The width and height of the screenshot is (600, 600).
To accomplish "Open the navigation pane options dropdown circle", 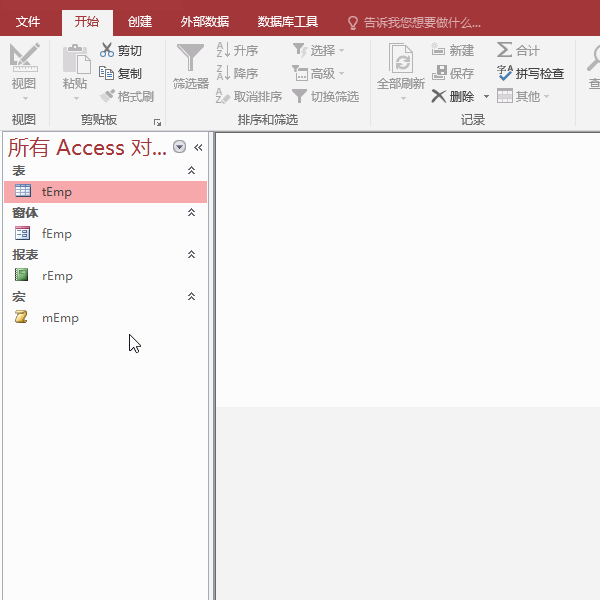I will click(179, 147).
